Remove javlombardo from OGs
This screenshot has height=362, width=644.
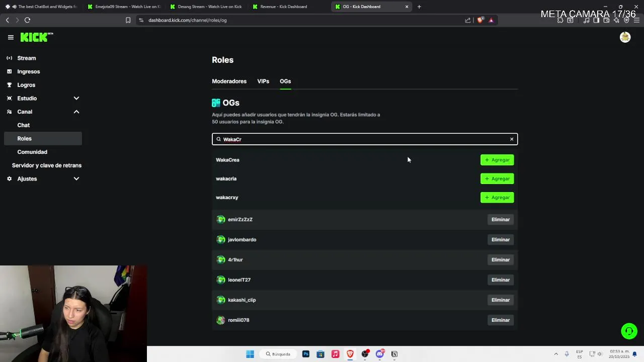tap(501, 240)
